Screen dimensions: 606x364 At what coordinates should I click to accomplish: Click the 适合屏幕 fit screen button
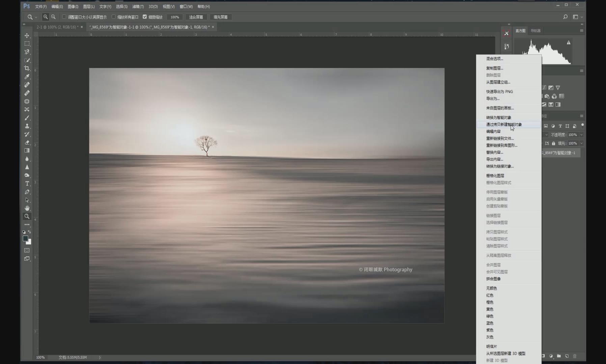click(196, 17)
